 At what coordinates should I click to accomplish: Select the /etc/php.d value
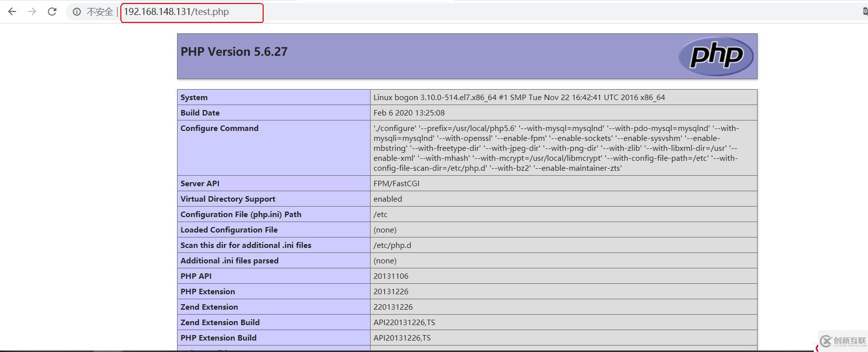pyautogui.click(x=392, y=245)
